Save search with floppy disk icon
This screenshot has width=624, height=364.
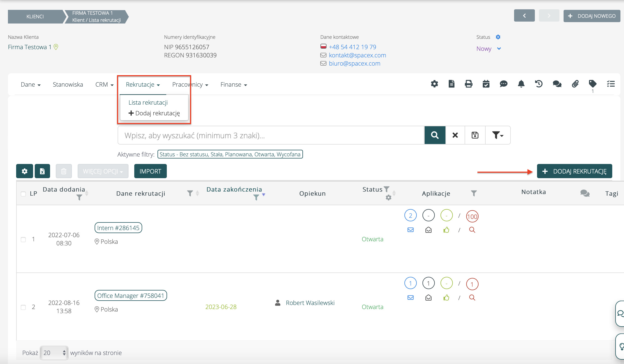(x=475, y=135)
